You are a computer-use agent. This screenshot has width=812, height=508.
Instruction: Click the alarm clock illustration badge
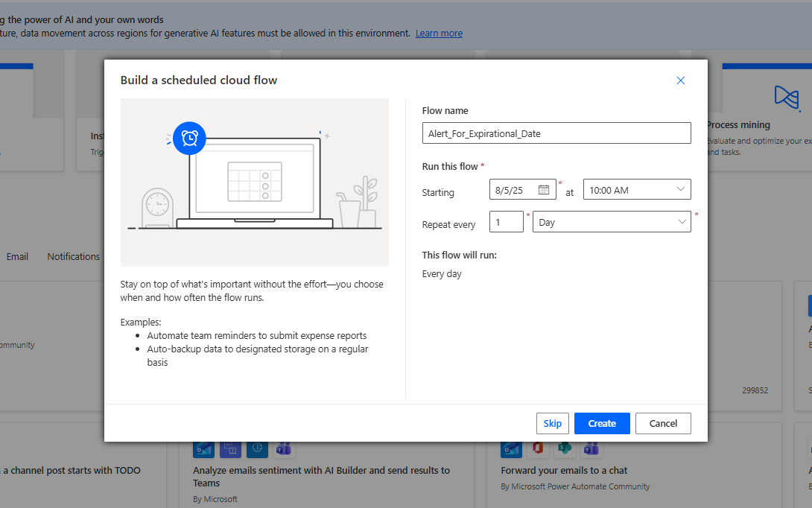click(189, 139)
